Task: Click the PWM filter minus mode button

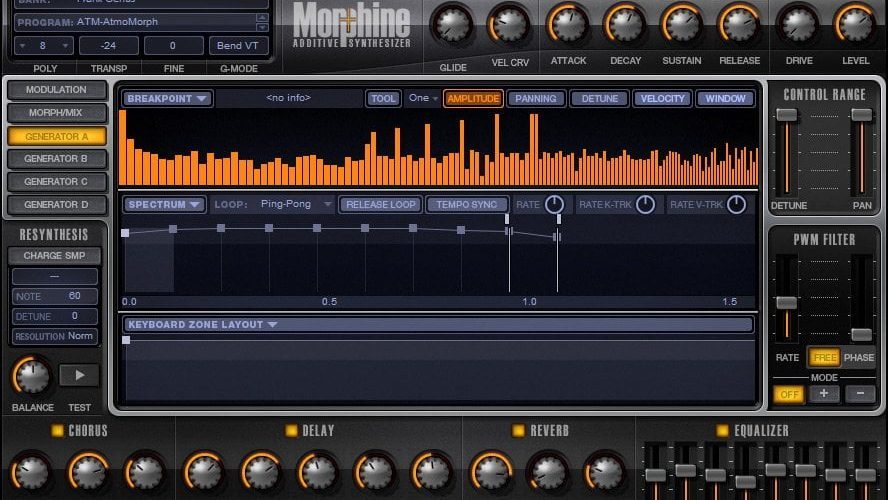Action: point(860,394)
